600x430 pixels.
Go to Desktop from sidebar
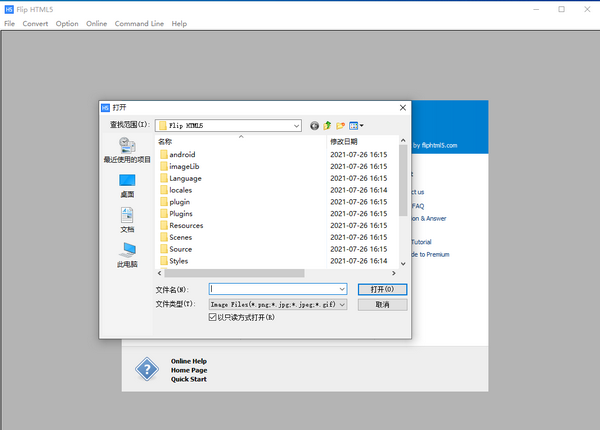(x=127, y=185)
